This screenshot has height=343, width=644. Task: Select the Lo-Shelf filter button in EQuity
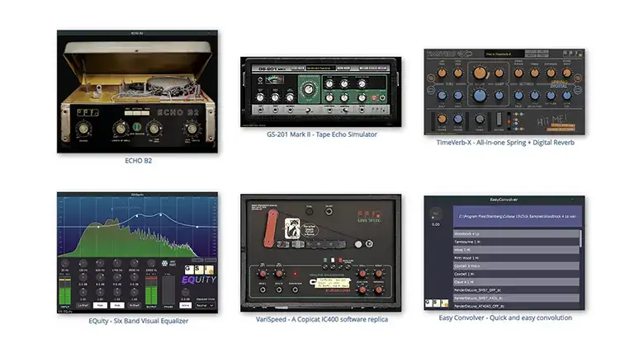pos(83,305)
